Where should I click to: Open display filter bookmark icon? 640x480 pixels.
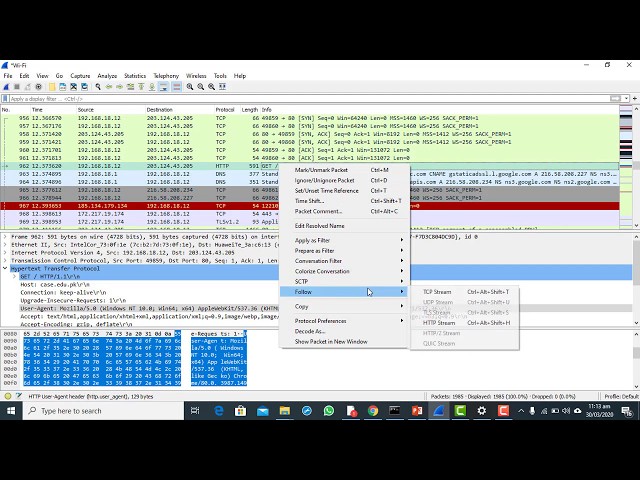point(5,99)
